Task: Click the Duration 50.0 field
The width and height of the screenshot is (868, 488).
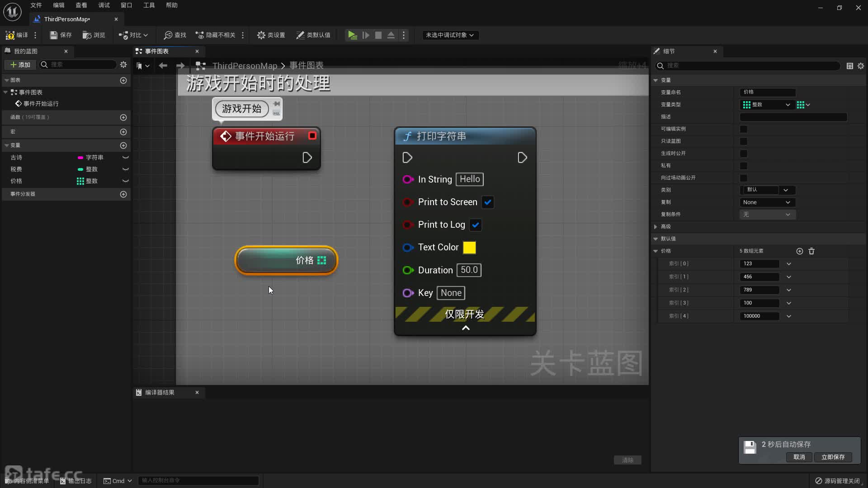Action: tap(469, 270)
